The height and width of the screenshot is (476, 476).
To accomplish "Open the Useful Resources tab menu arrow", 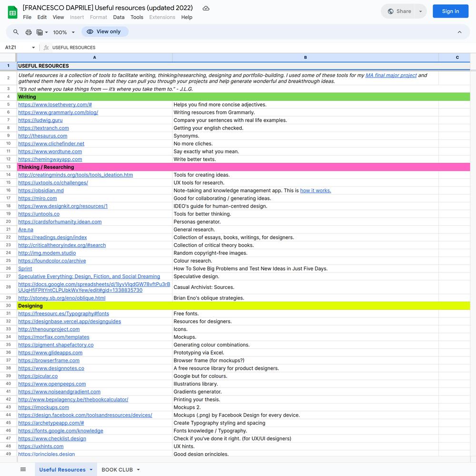I will pos(91,470).
